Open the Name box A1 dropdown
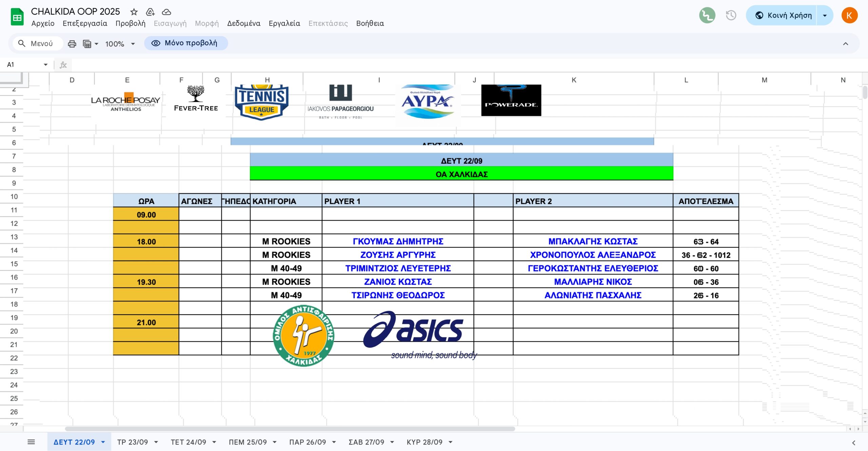 point(46,64)
